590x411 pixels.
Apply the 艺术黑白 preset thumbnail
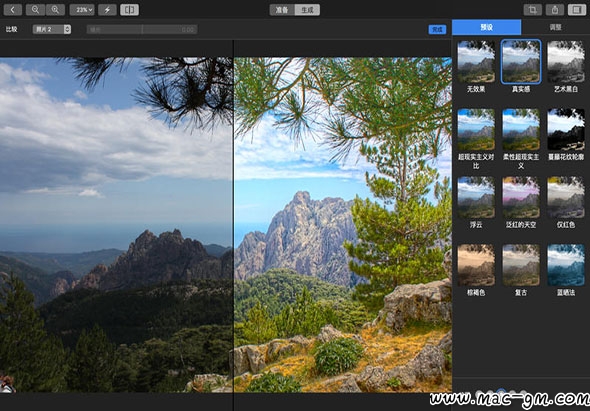(x=566, y=62)
